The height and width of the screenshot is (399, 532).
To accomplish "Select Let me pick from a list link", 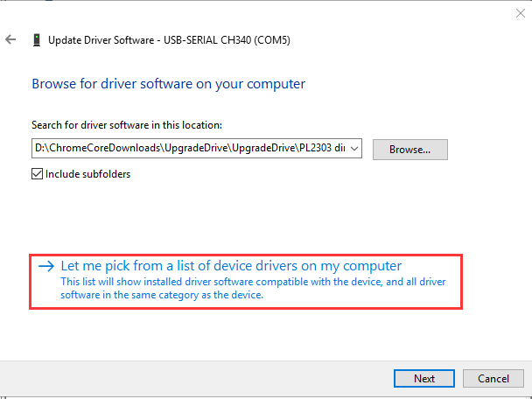I will pos(231,265).
